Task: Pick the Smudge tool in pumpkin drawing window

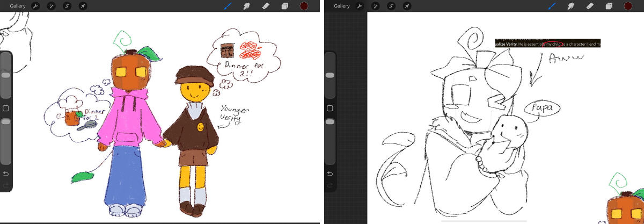Action: (247, 6)
